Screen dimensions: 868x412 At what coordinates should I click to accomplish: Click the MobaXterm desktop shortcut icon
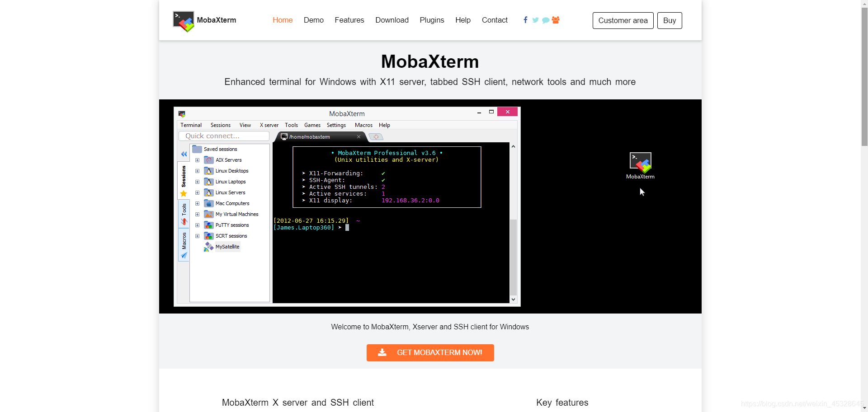(x=640, y=163)
